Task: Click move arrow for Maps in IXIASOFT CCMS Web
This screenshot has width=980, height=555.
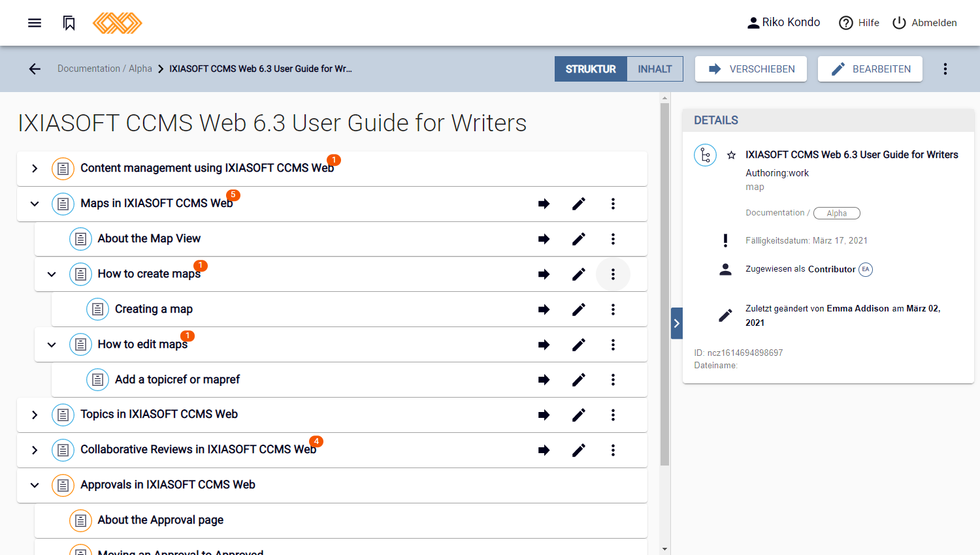Action: (x=544, y=204)
